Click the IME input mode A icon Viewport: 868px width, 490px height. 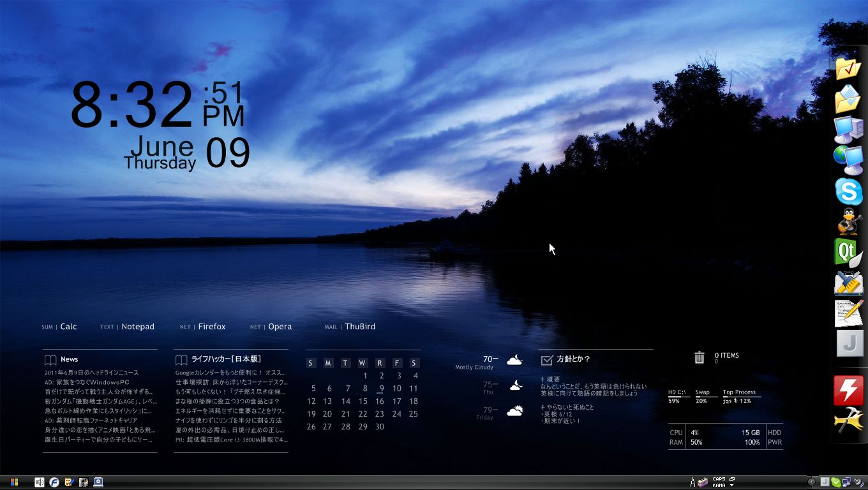692,482
